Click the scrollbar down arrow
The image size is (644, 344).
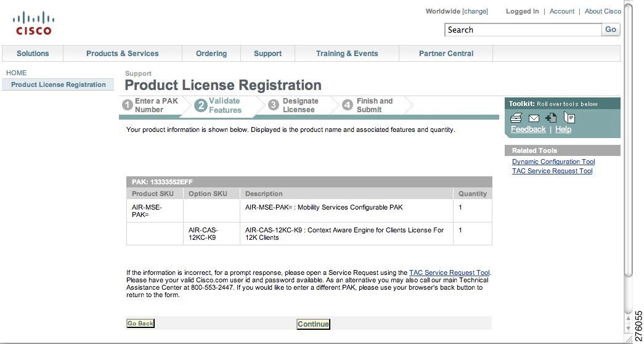coord(627,329)
